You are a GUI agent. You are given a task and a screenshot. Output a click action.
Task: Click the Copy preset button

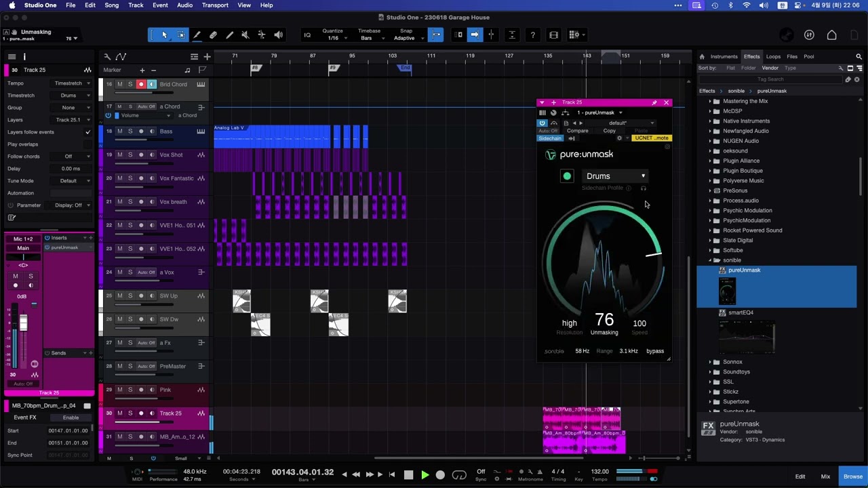tap(609, 131)
